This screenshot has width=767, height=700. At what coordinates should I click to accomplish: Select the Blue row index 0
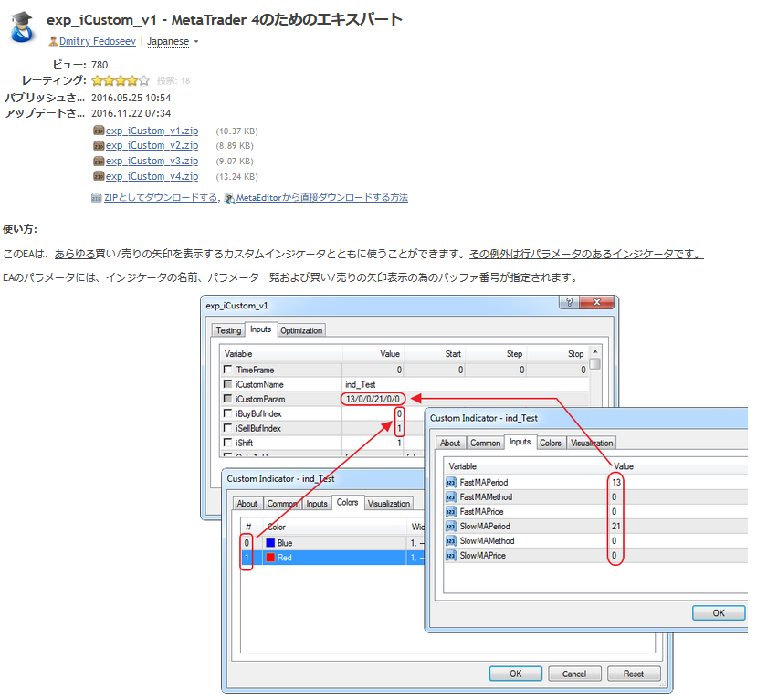point(247,543)
